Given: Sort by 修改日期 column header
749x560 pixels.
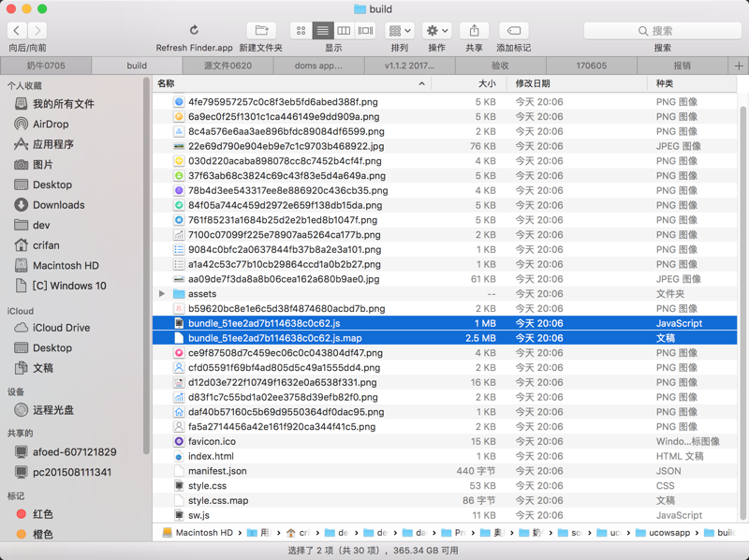Looking at the screenshot, I should [577, 83].
